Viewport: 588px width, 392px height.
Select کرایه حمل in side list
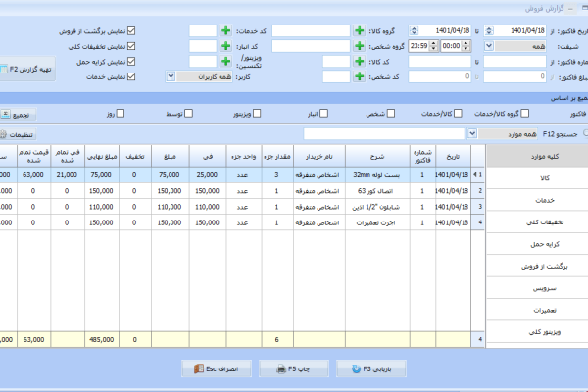537,244
